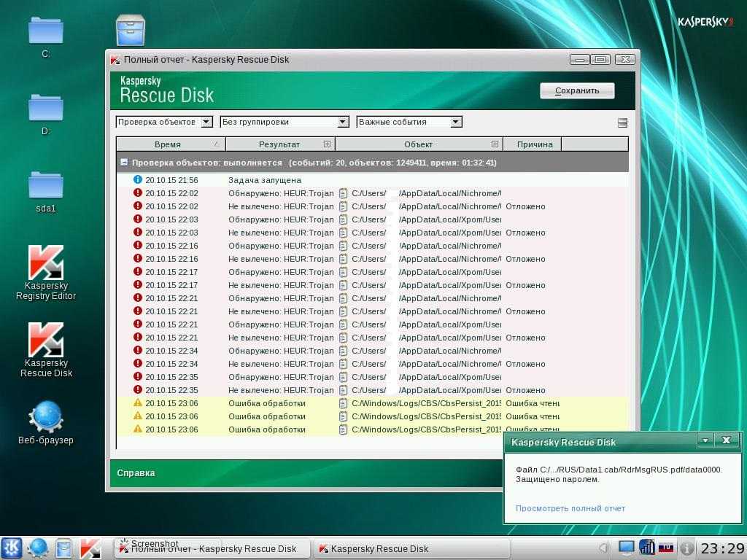Launch the globe web browser taskbar icon

tap(36, 548)
